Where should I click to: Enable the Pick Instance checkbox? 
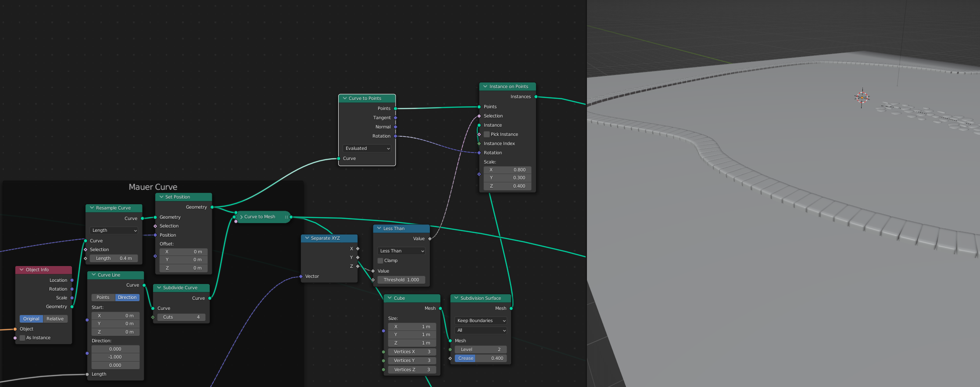(x=486, y=135)
